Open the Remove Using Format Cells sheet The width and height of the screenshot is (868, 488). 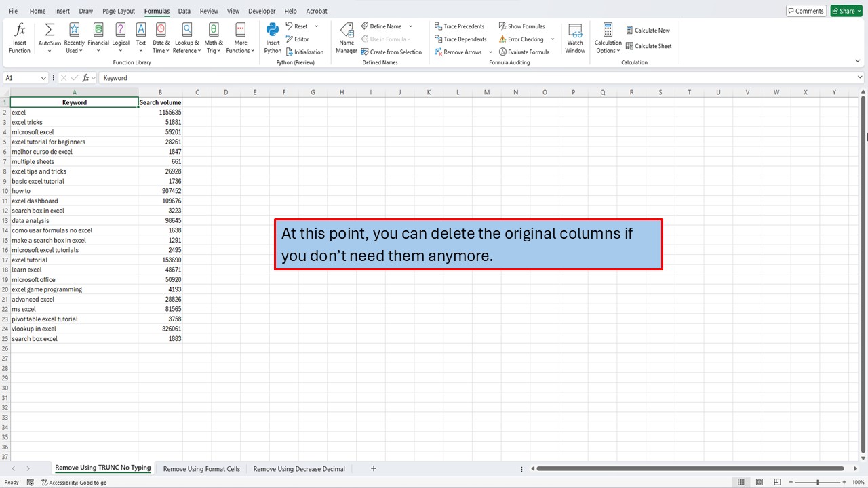(x=201, y=468)
